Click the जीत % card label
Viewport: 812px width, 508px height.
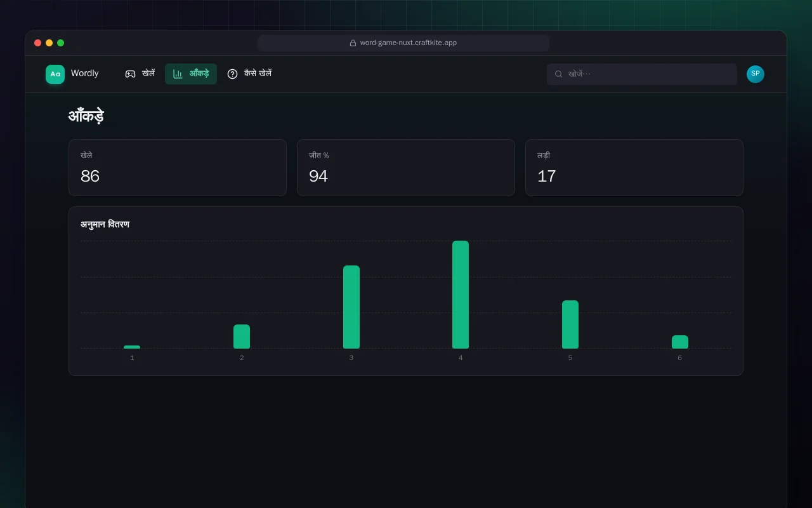319,156
